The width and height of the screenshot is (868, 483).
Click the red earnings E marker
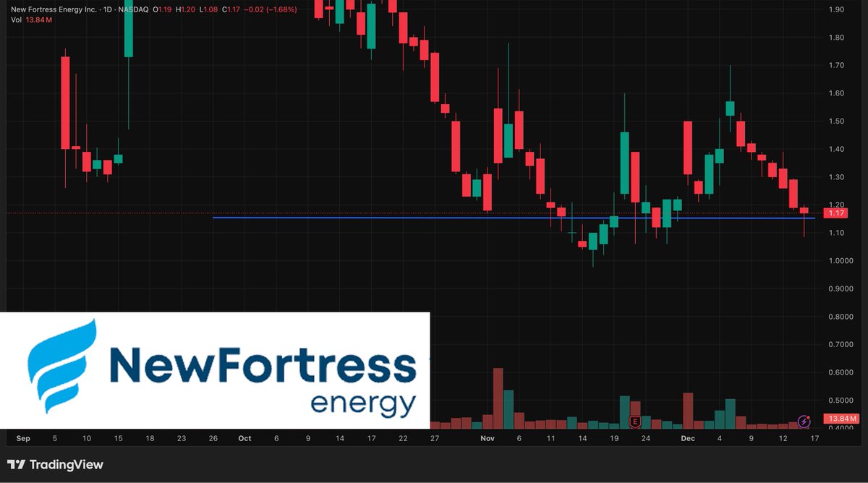(636, 422)
